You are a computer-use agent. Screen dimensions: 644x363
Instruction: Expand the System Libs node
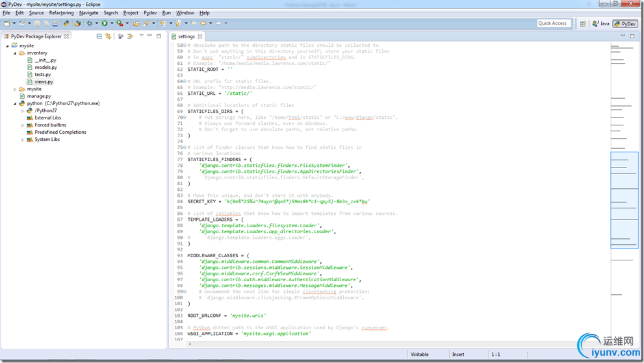tap(23, 140)
